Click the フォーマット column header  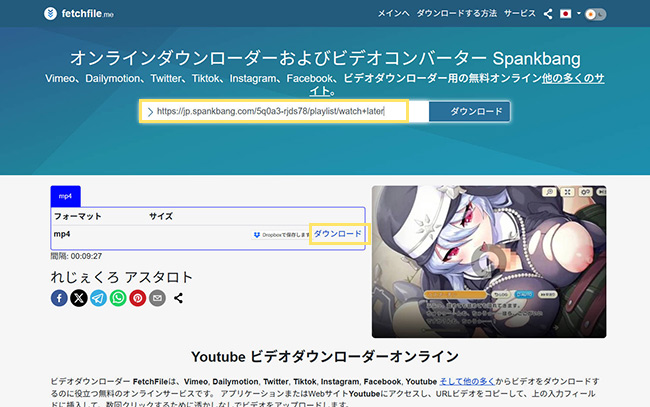(78, 216)
